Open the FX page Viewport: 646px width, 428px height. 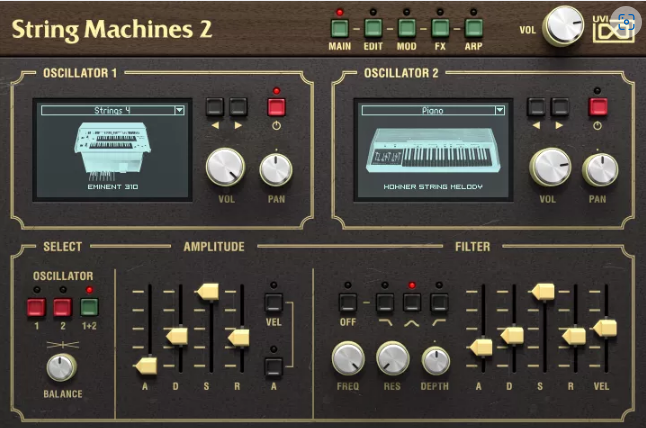pos(440,28)
